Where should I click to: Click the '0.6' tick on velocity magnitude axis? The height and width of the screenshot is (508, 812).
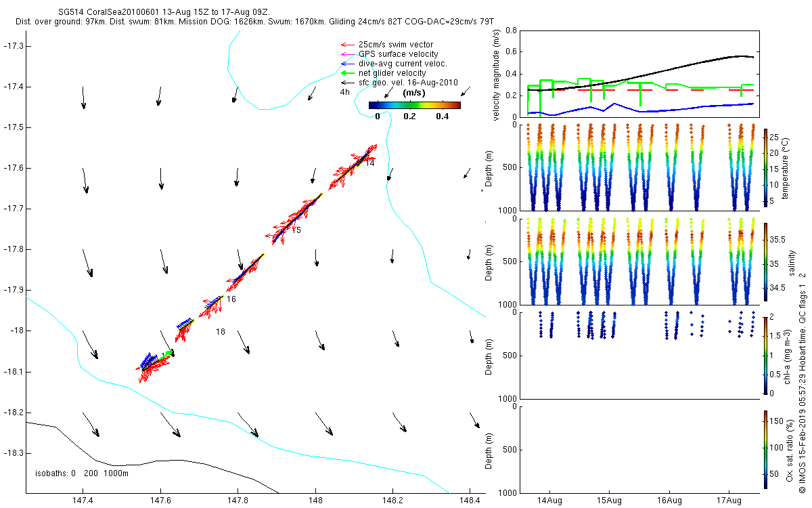[511, 52]
